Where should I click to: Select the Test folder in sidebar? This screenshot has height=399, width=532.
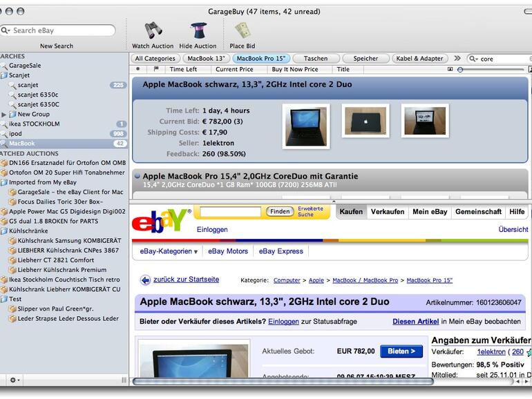click(15, 299)
